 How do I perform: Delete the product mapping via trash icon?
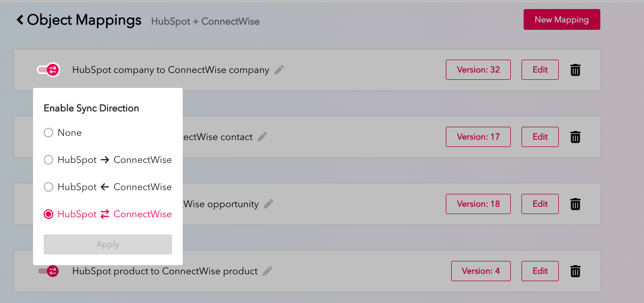coord(575,271)
